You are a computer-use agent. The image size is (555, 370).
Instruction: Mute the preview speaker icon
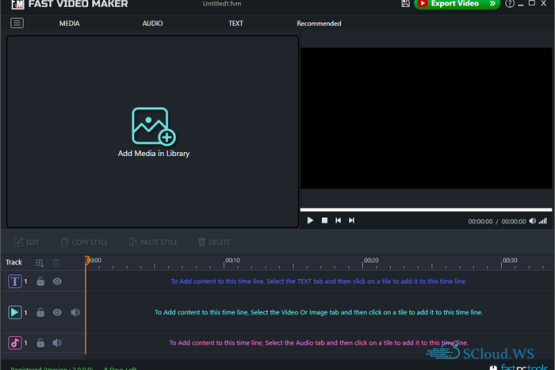(532, 221)
